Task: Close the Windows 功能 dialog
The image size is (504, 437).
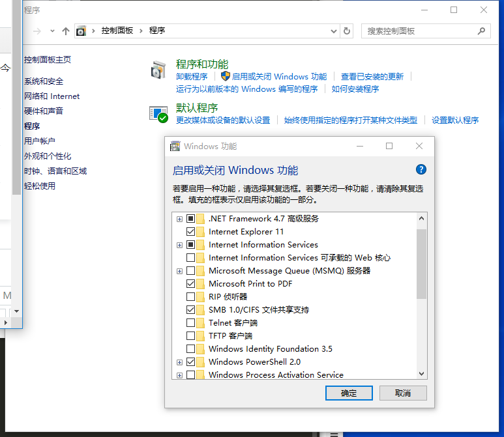Action: [419, 146]
